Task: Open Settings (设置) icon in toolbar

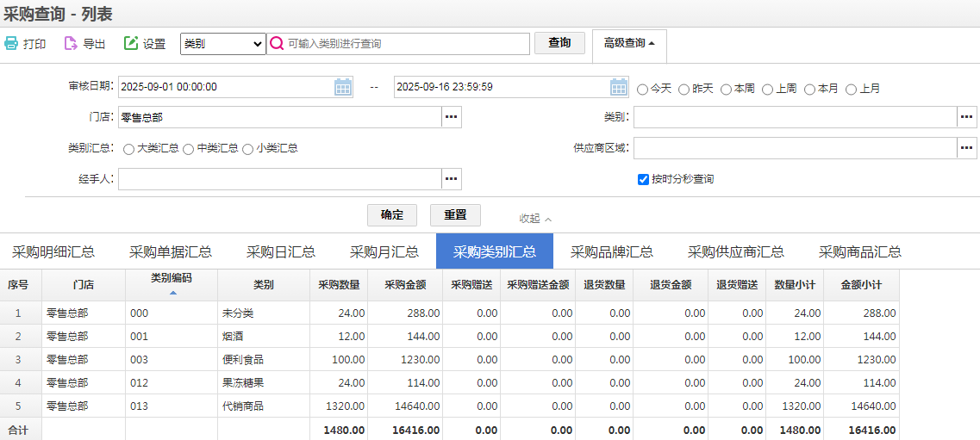Action: pyautogui.click(x=131, y=44)
